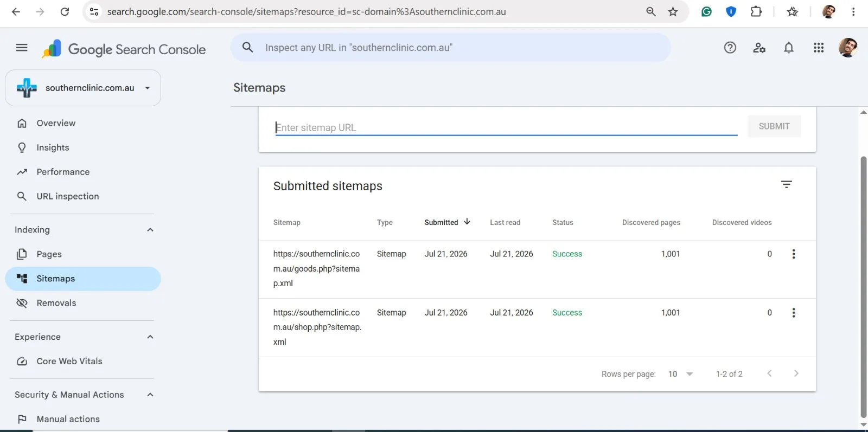Viewport: 868px width, 432px height.
Task: Click the Status column header
Action: pyautogui.click(x=563, y=222)
